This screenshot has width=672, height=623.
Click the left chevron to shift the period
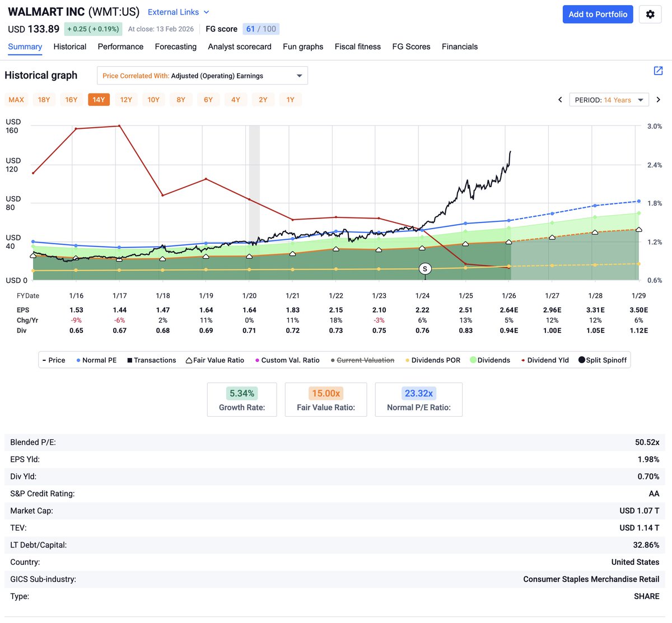tap(560, 99)
